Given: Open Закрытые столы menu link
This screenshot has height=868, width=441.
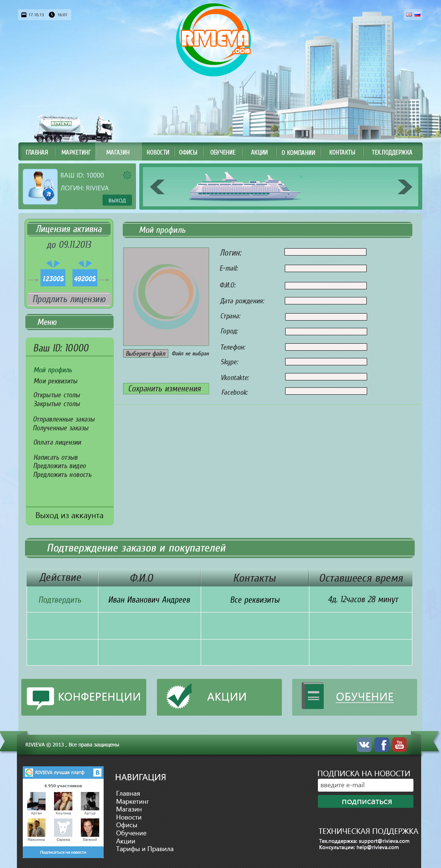Looking at the screenshot, I should pyautogui.click(x=57, y=404).
